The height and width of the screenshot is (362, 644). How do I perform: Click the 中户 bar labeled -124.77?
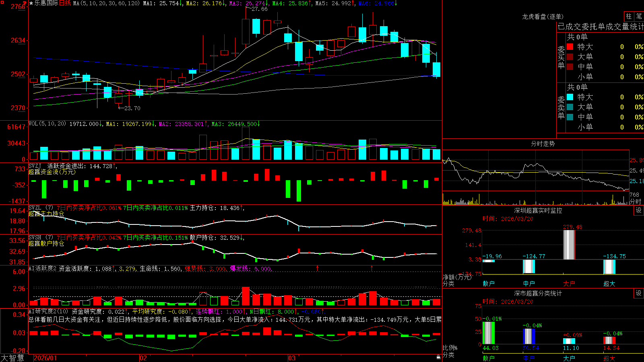529,267
